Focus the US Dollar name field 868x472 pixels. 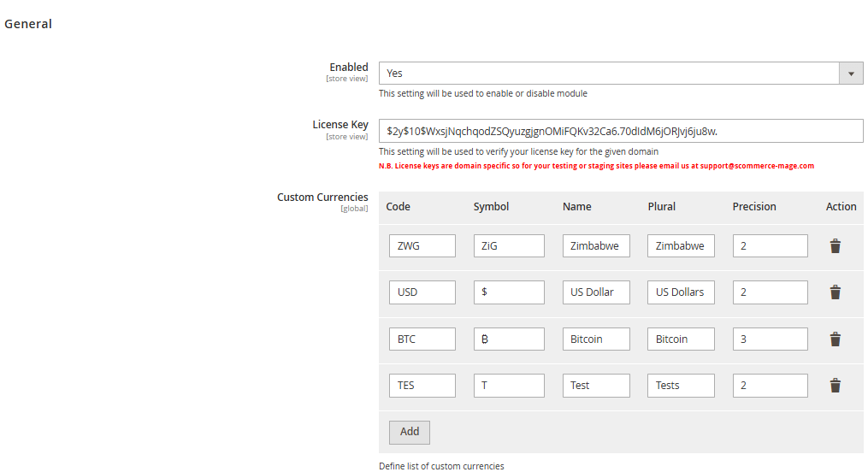pyautogui.click(x=596, y=292)
